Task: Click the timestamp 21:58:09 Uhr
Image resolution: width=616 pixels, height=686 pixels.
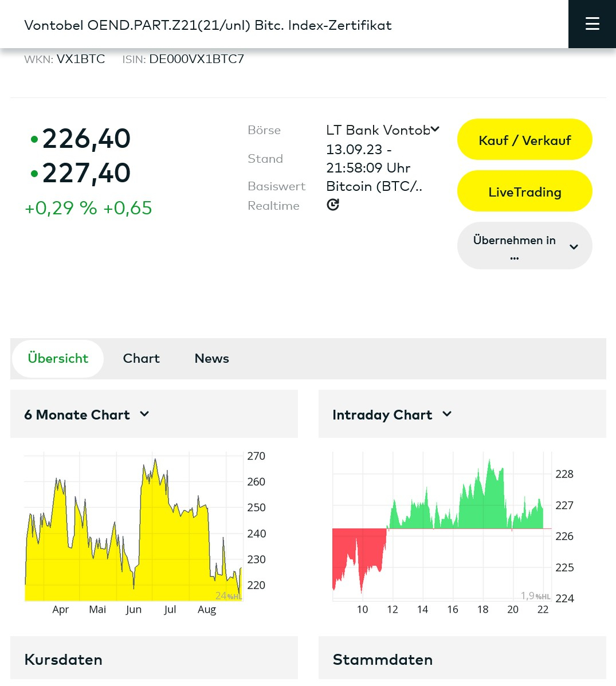Action: 368,167
